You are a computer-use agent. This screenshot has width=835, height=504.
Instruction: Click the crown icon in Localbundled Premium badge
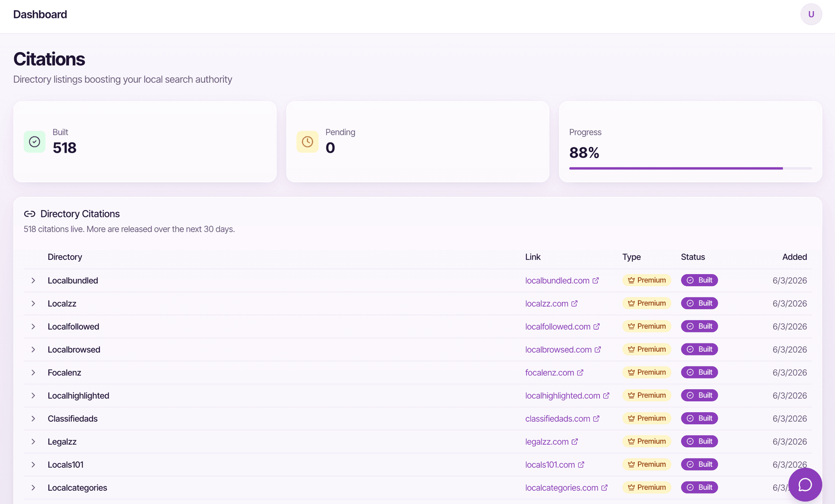[631, 280]
